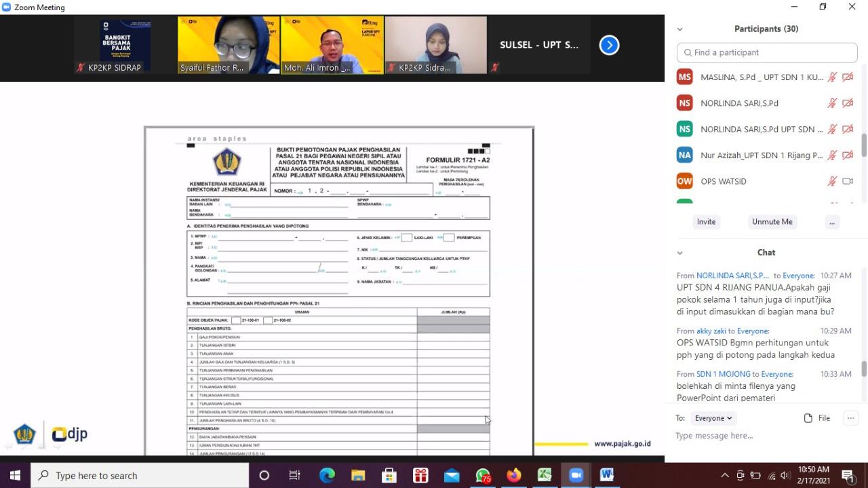Click MASLINA's muted microphone icon
The width and height of the screenshot is (868, 488).
pyautogui.click(x=832, y=77)
